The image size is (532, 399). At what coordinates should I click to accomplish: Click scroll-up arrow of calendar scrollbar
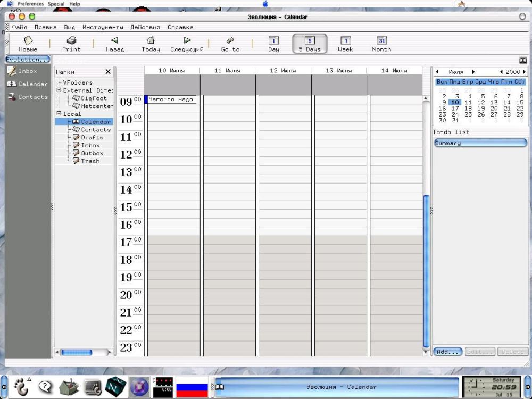pyautogui.click(x=426, y=98)
